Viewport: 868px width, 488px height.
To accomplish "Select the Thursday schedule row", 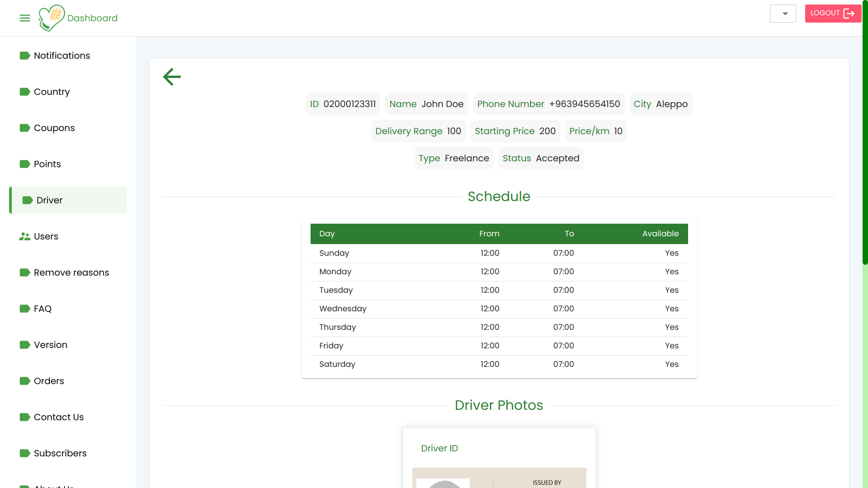I will 499,327.
